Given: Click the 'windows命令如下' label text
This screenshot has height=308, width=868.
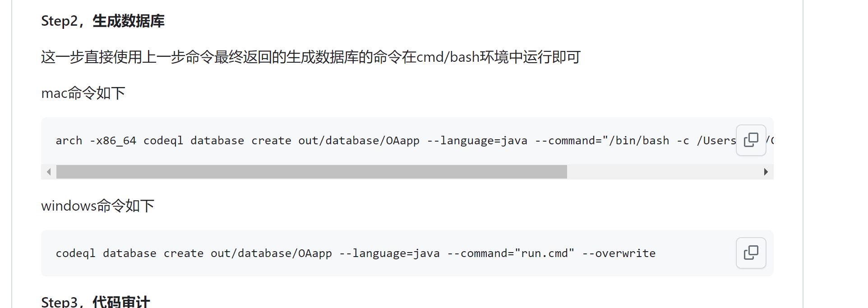Looking at the screenshot, I should pyautogui.click(x=97, y=206).
